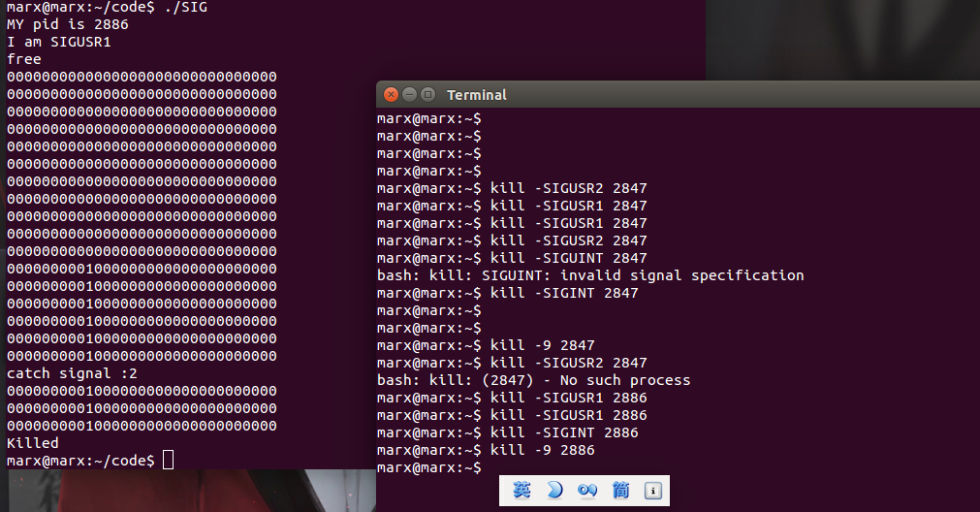980x512 pixels.
Task: Click the Terminal window title text
Action: tap(476, 95)
